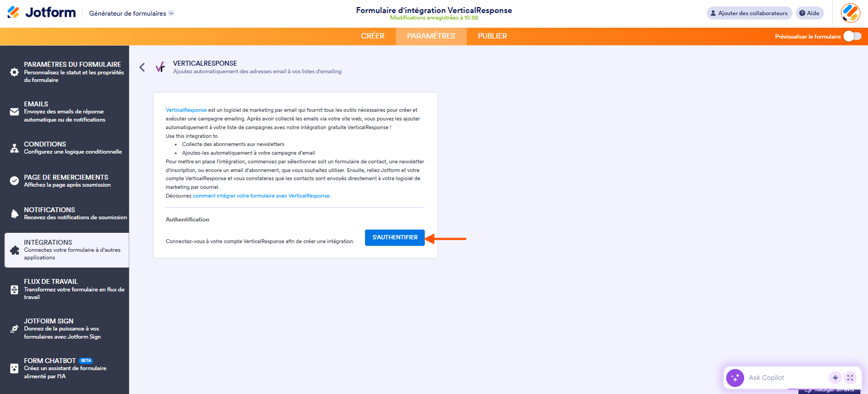
Task: Click the Jotform logo icon
Action: (14, 12)
